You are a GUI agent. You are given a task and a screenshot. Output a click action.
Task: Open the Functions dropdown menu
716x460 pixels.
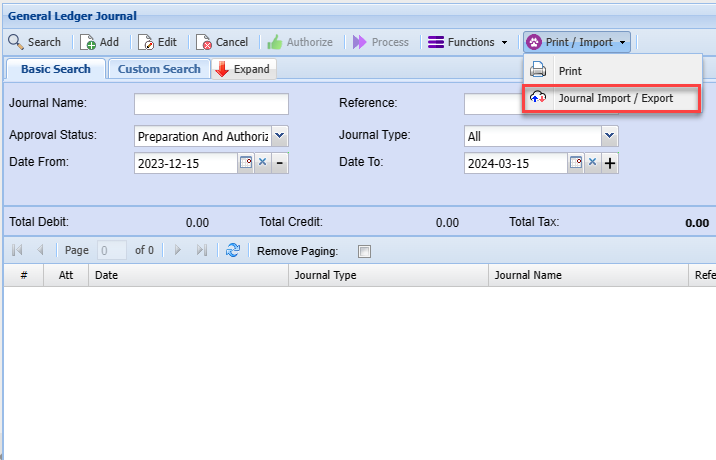click(x=468, y=42)
